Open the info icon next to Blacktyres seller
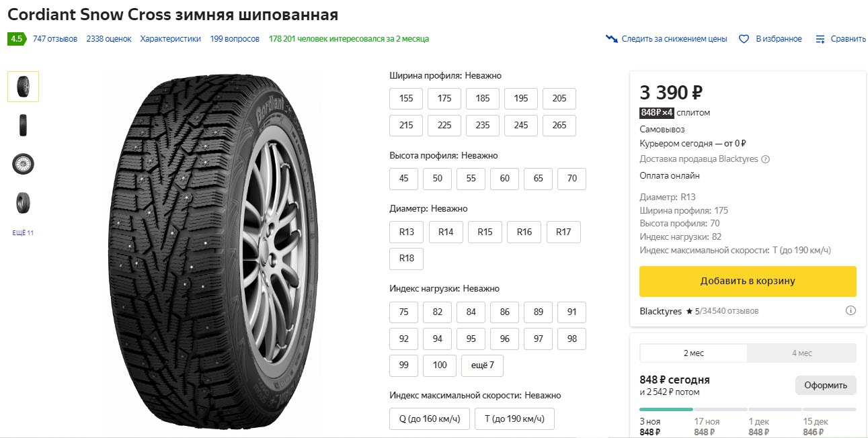Viewport: 868px width, 438px height. pos(851,310)
